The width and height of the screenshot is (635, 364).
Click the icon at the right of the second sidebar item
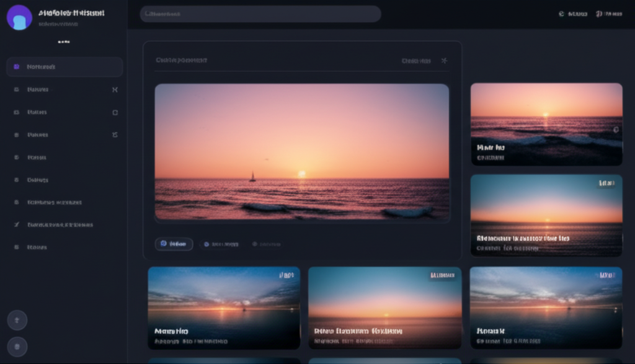[115, 90]
